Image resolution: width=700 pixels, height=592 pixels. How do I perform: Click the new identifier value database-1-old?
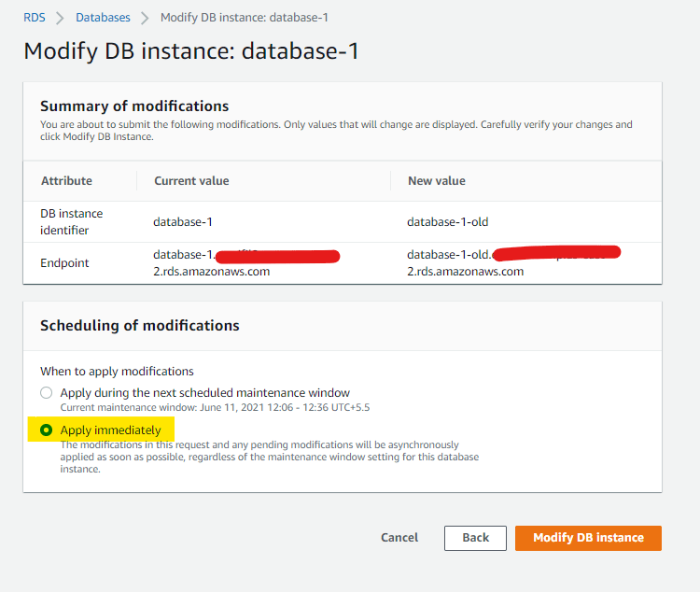coord(447,222)
